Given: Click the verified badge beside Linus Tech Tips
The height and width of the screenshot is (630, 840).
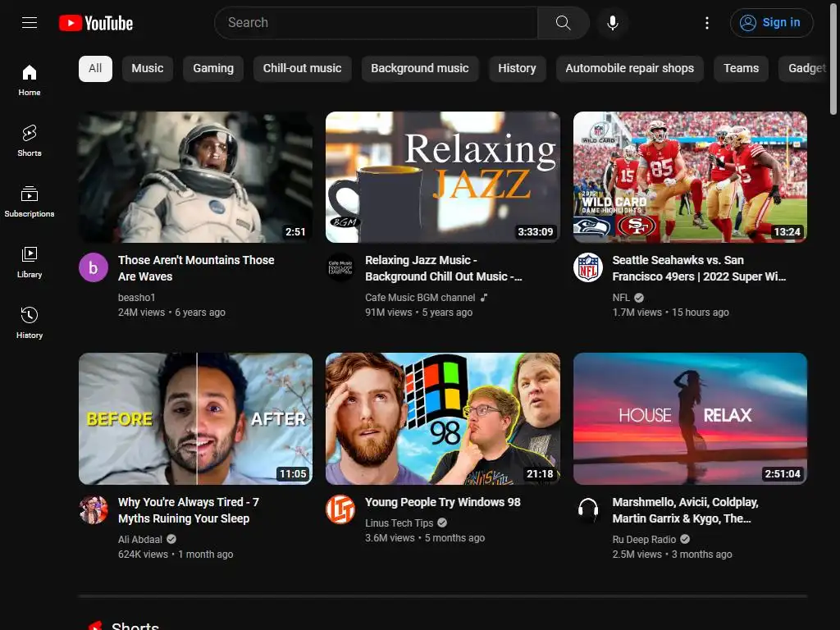Looking at the screenshot, I should coord(442,523).
